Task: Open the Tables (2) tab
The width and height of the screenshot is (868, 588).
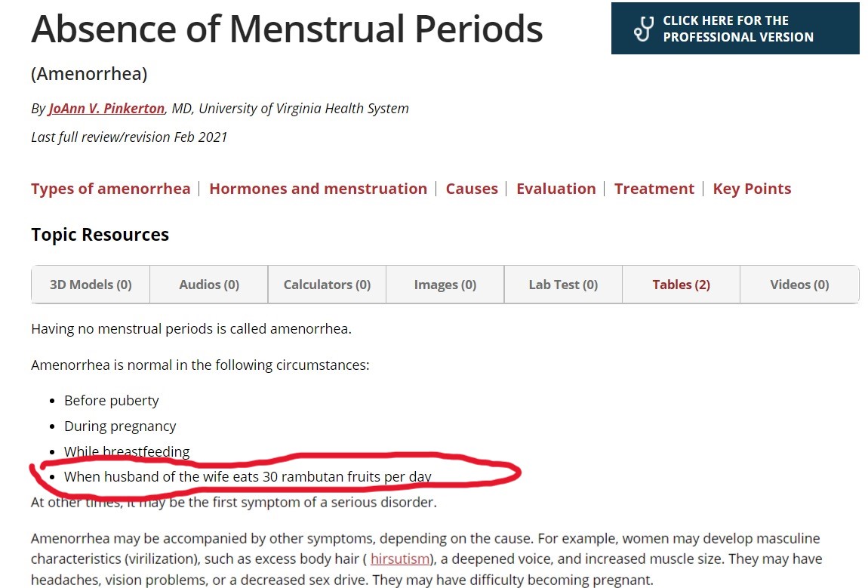Action: [681, 285]
